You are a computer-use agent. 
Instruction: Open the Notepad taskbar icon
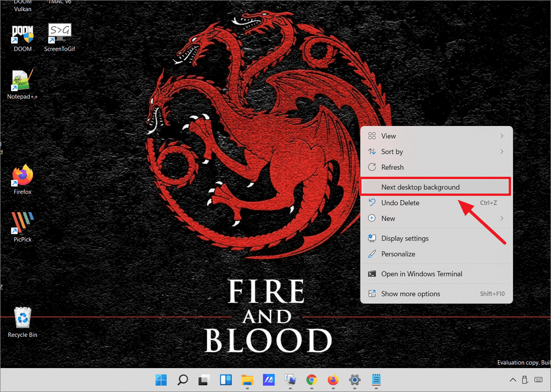pos(376,380)
